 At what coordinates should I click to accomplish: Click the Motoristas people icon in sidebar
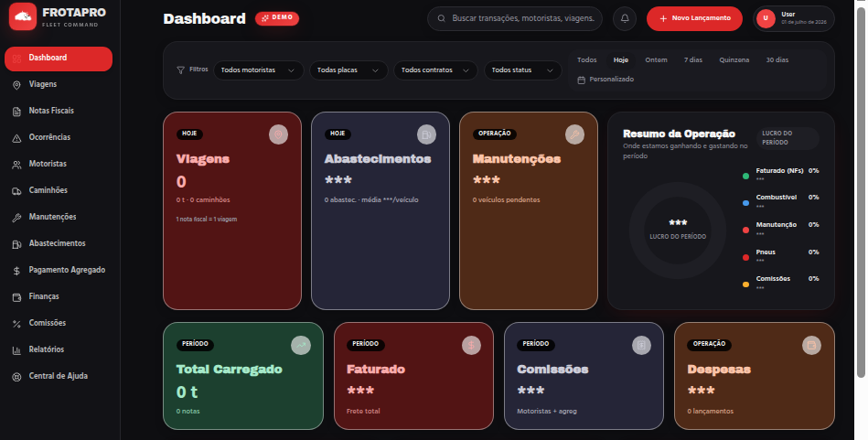tap(16, 165)
